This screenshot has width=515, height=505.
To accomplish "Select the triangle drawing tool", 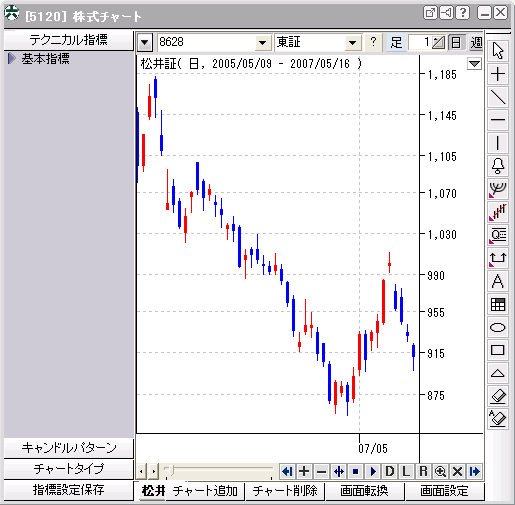I will [498, 373].
